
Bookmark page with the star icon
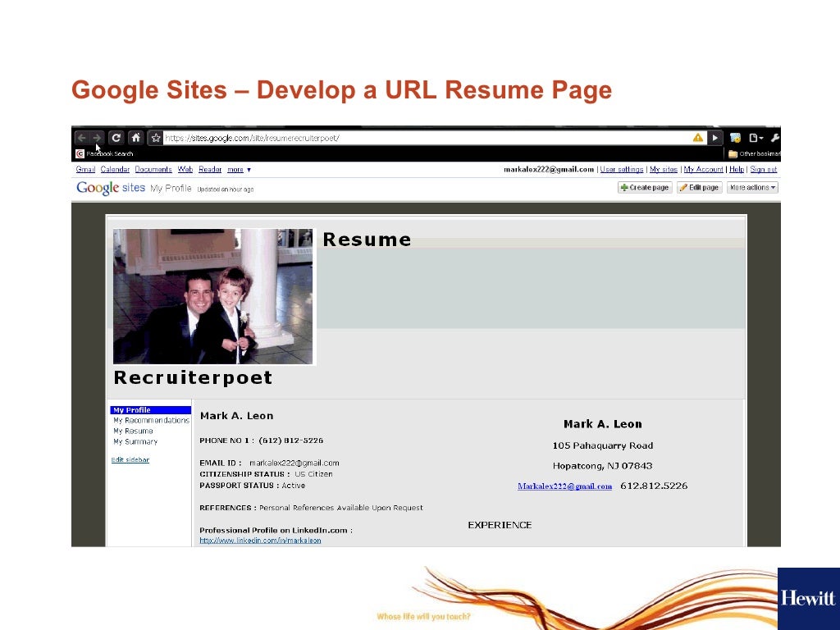click(155, 138)
